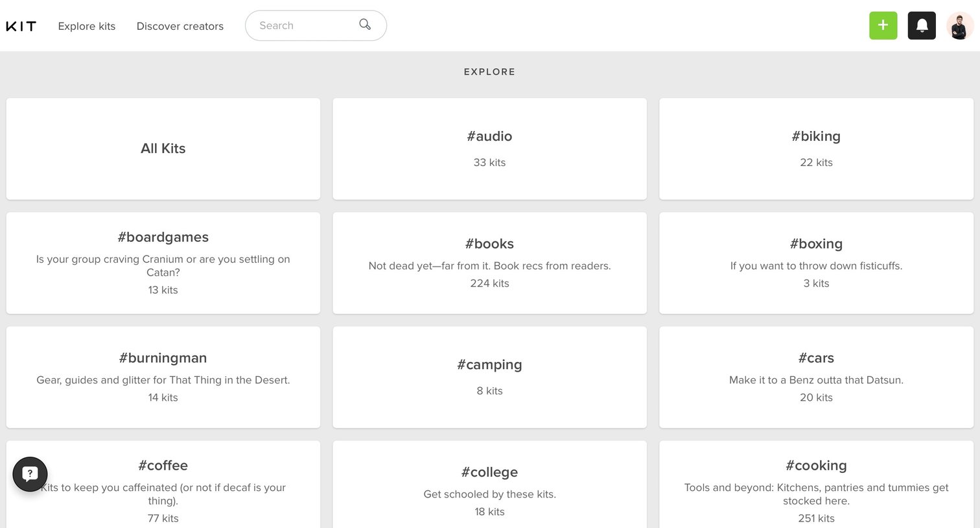
Task: Click the '13 kits' count
Action: click(x=163, y=290)
